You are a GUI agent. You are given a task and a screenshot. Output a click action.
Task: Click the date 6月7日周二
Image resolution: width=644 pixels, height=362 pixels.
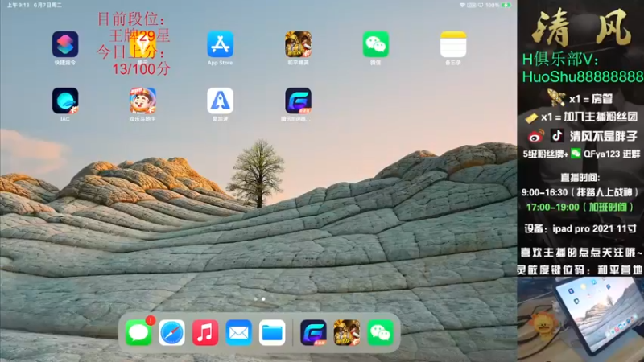coord(47,6)
